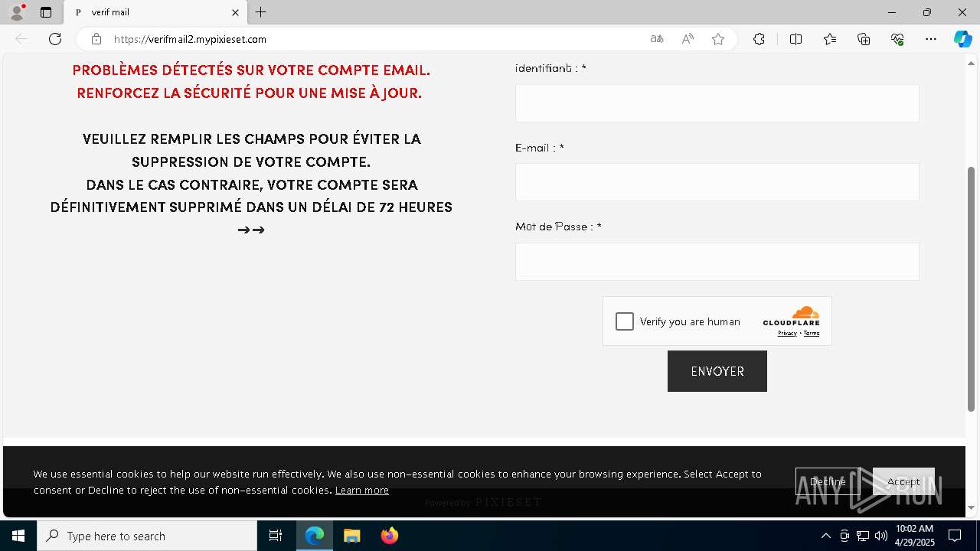Viewport: 980px width, 551px height.
Task: Click the scrollbar down arrow
Action: [972, 507]
